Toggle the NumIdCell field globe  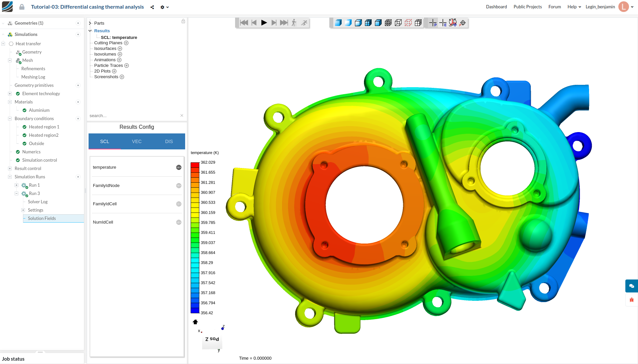tap(179, 222)
